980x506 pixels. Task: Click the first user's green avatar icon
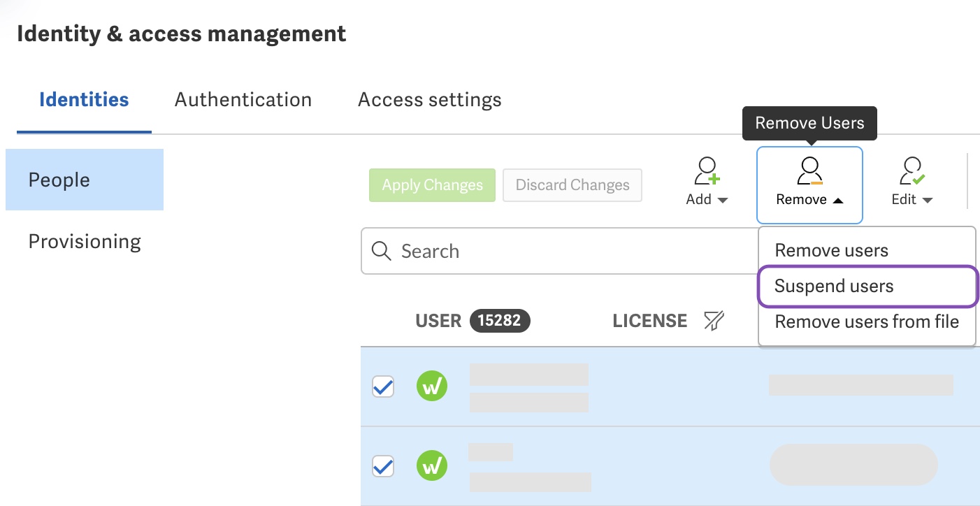click(x=432, y=386)
